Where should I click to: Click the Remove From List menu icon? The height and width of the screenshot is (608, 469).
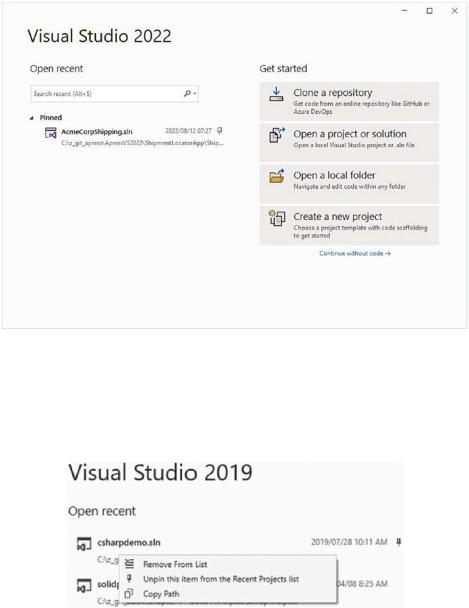click(x=129, y=564)
